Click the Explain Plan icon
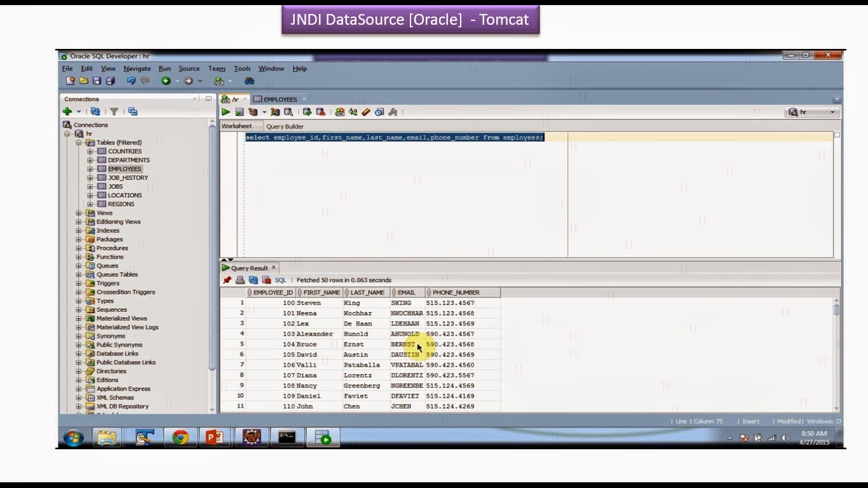The width and height of the screenshot is (868, 488). [253, 112]
